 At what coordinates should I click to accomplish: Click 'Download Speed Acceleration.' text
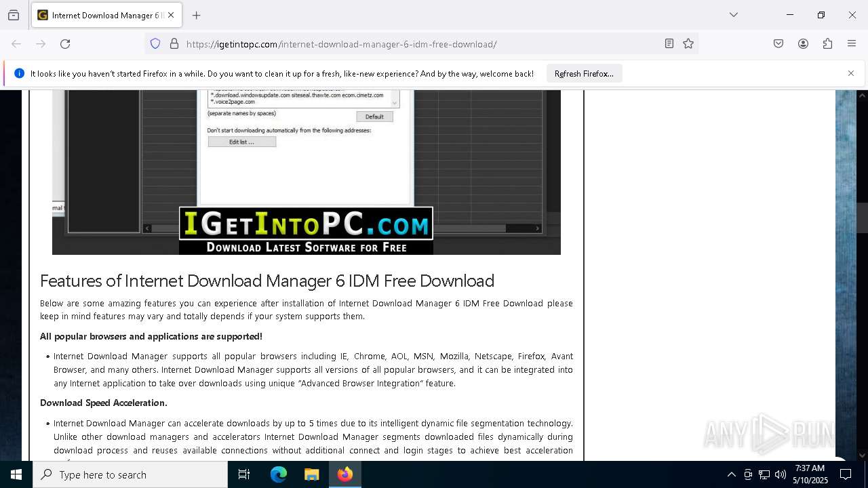tap(104, 403)
